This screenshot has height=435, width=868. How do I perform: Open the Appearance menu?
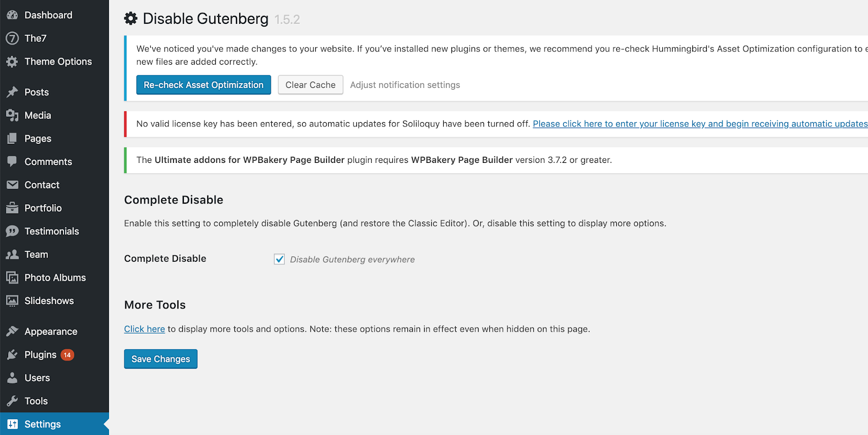pos(54,331)
